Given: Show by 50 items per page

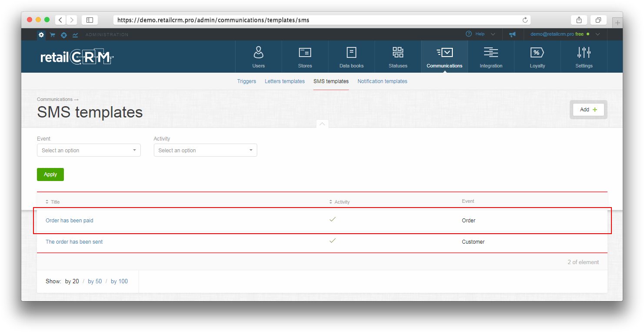Looking at the screenshot, I should pyautogui.click(x=95, y=282).
